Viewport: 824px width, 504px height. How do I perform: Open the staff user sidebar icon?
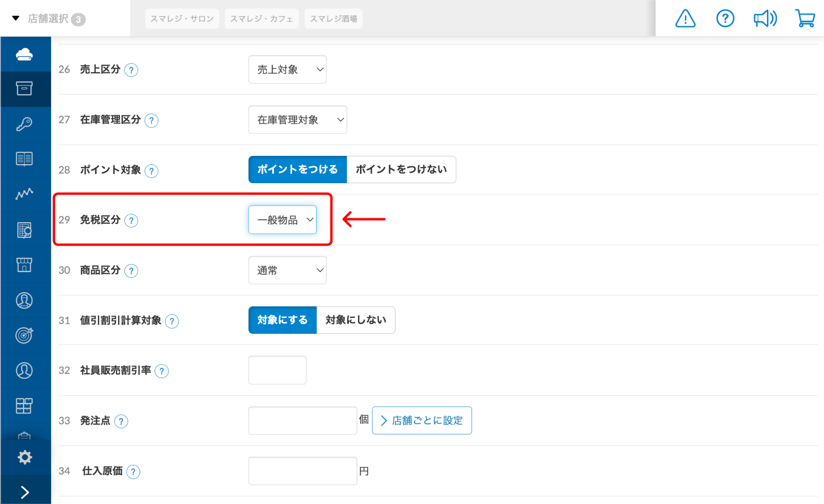tap(24, 371)
